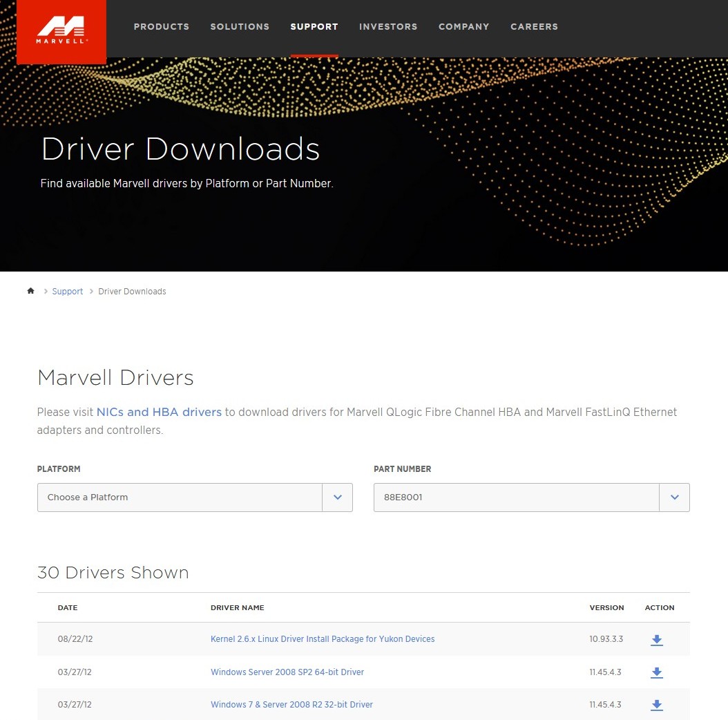
Task: Download Windows Server 2008 SP2 64-bit Driver
Action: click(656, 672)
